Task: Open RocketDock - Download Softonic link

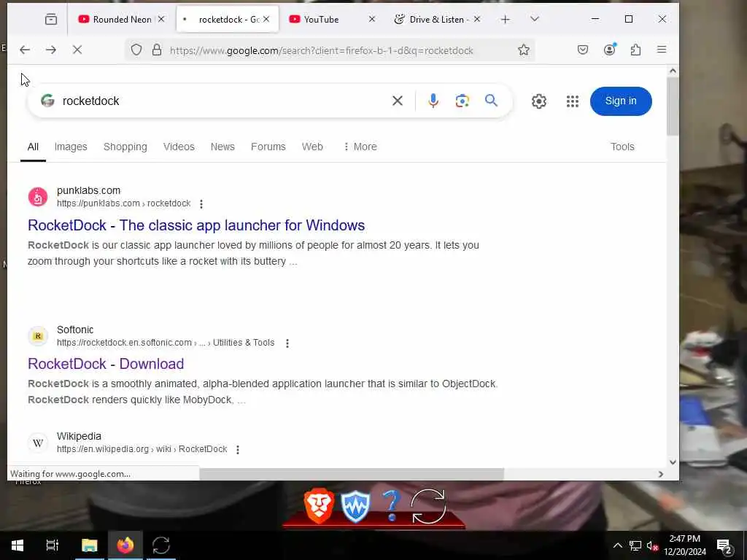Action: 106,364
